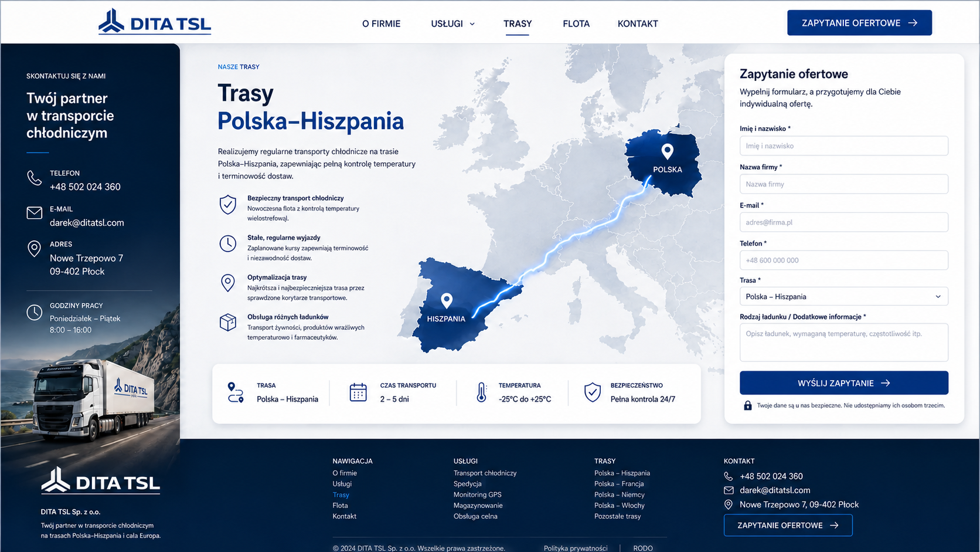Click the arrow icon in WYŚLIJ ZAPYTANIE button

[x=886, y=383]
